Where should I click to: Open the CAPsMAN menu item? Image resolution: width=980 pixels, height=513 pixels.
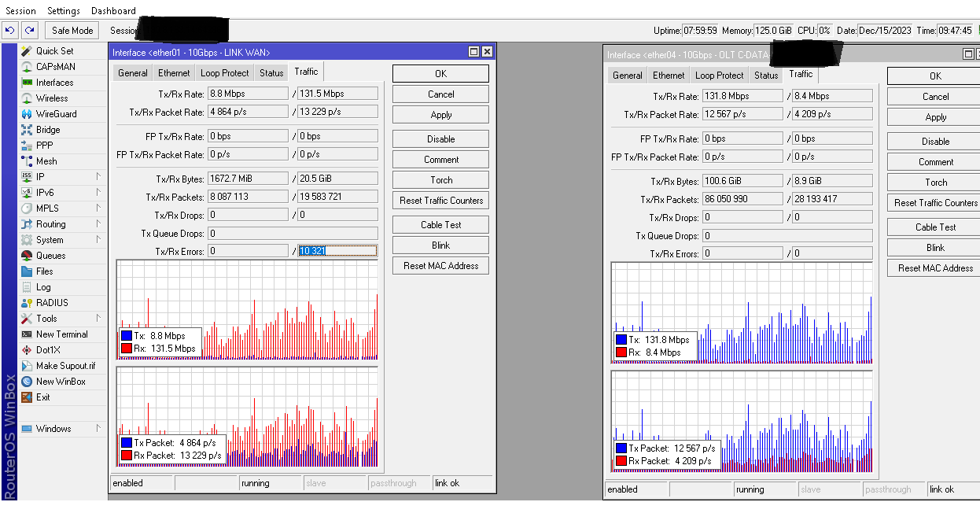coord(55,67)
